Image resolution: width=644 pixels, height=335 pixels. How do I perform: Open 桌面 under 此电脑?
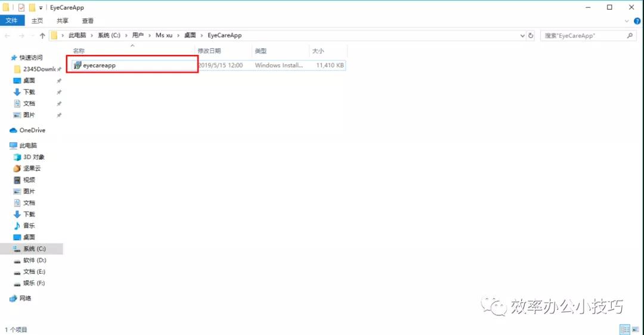(29, 237)
